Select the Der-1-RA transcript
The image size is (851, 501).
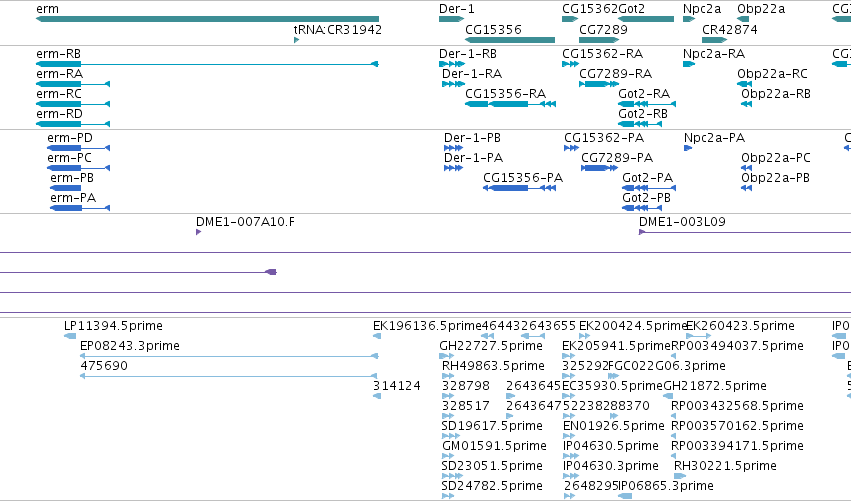click(453, 84)
